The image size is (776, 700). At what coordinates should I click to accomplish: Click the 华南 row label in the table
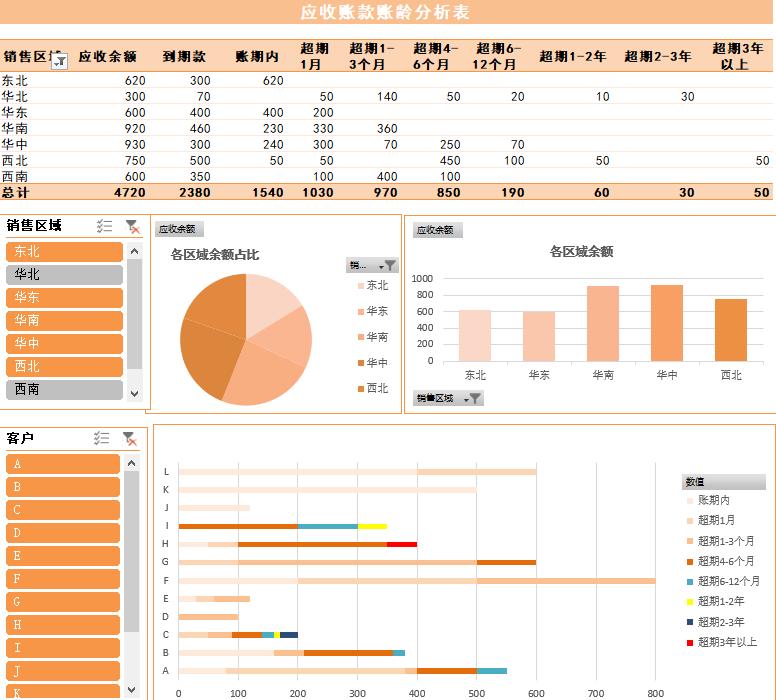[15, 129]
